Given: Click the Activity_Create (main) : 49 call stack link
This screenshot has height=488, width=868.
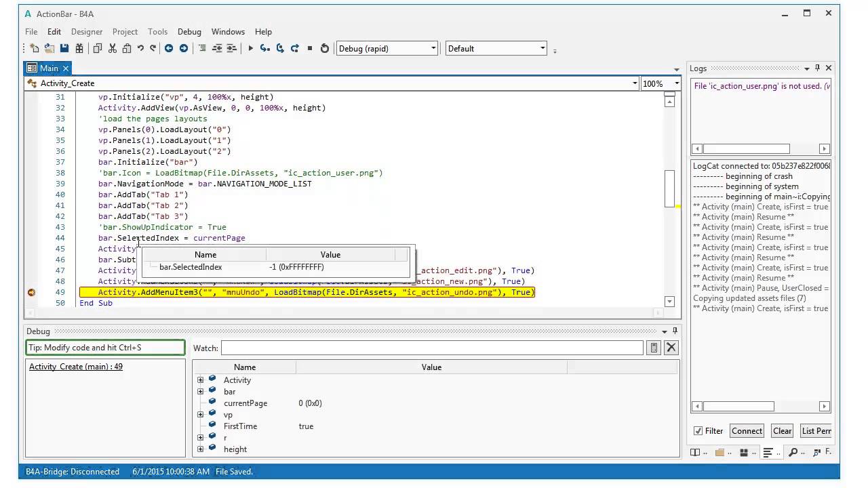Looking at the screenshot, I should coord(76,367).
